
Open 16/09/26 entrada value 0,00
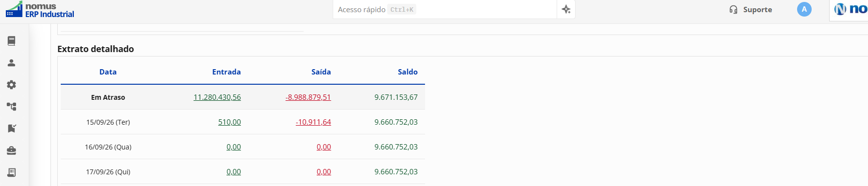pyautogui.click(x=234, y=147)
